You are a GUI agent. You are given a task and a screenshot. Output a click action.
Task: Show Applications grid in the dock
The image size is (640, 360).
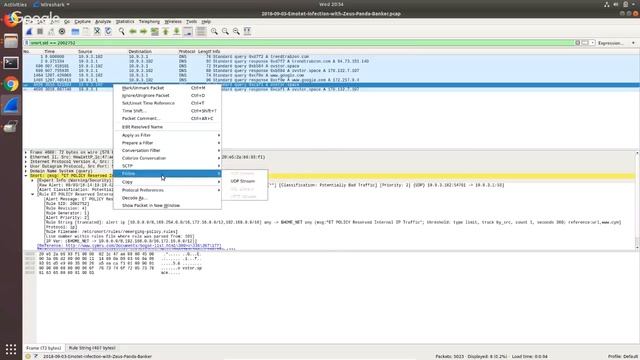[x=11, y=349]
